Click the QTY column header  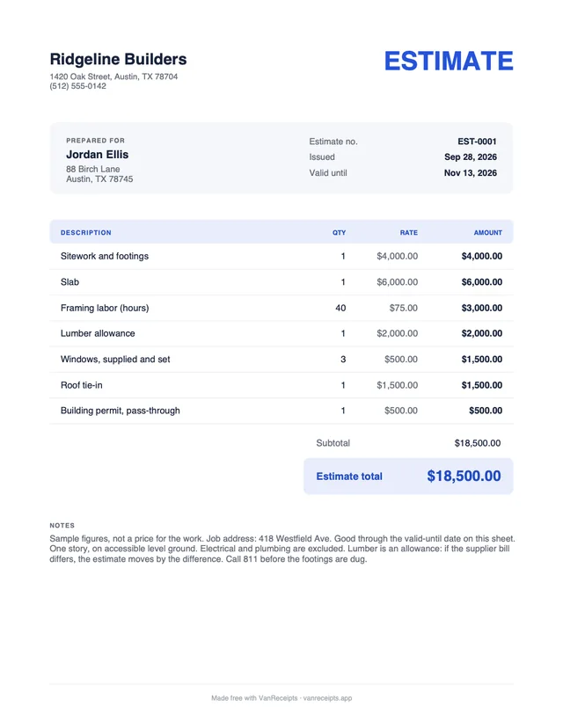click(339, 233)
